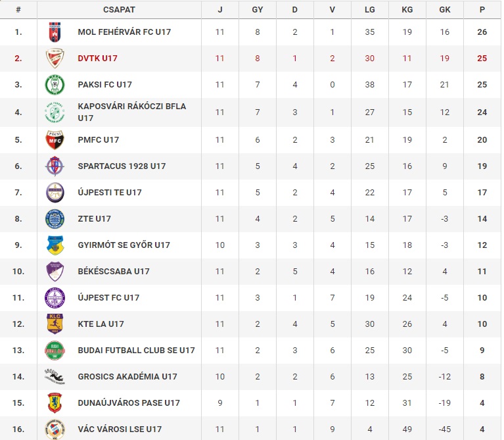The image size is (504, 440).
Task: Click the P points column header
Action: tap(482, 10)
